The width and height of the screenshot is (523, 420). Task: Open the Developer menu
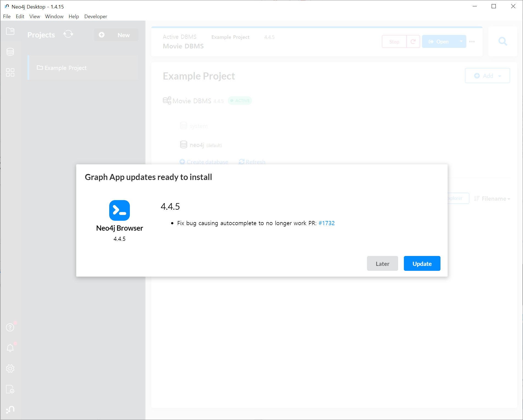(x=95, y=17)
